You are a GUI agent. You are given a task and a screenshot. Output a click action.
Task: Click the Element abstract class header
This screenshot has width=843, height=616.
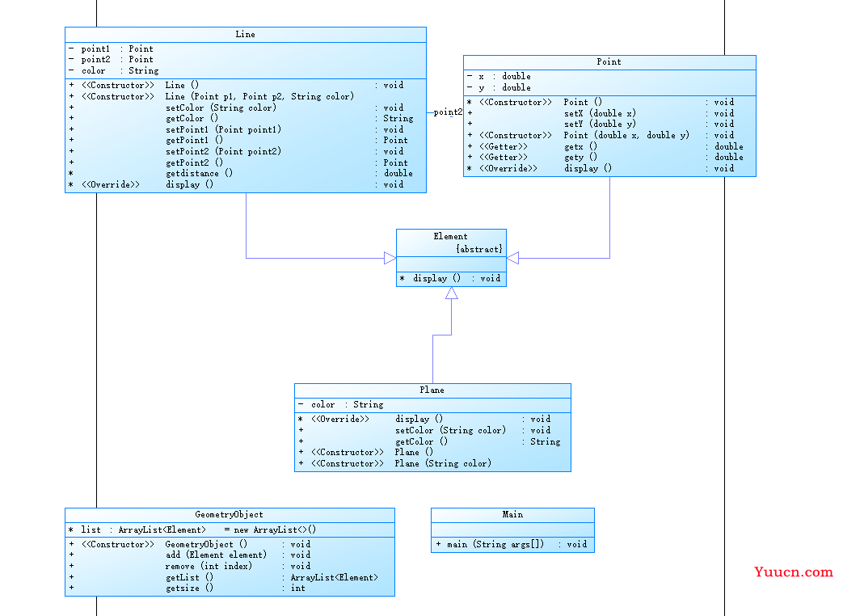point(450,237)
